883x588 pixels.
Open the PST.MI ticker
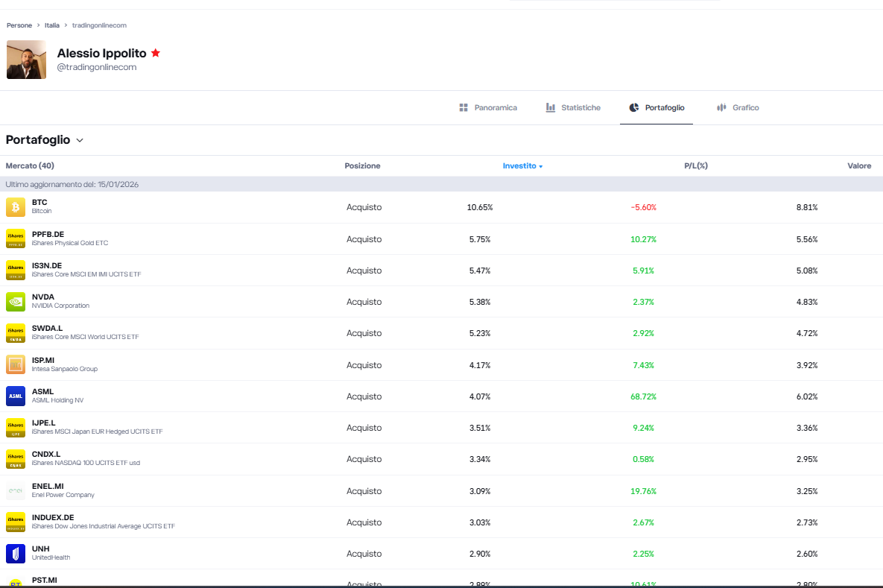pyautogui.click(x=45, y=580)
